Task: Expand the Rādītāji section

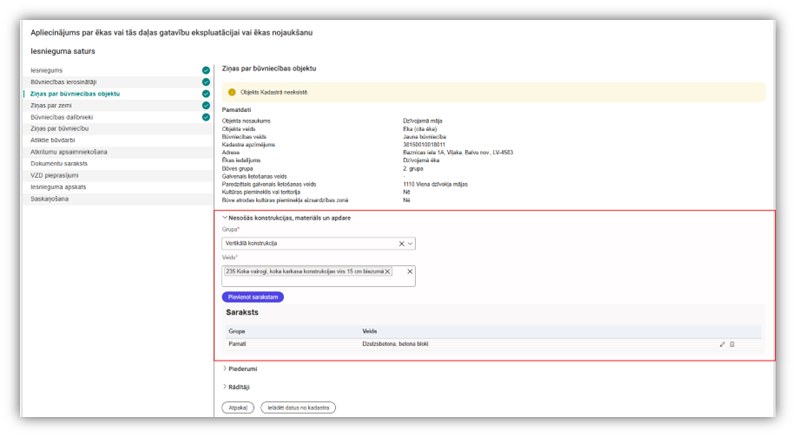Action: tap(225, 387)
